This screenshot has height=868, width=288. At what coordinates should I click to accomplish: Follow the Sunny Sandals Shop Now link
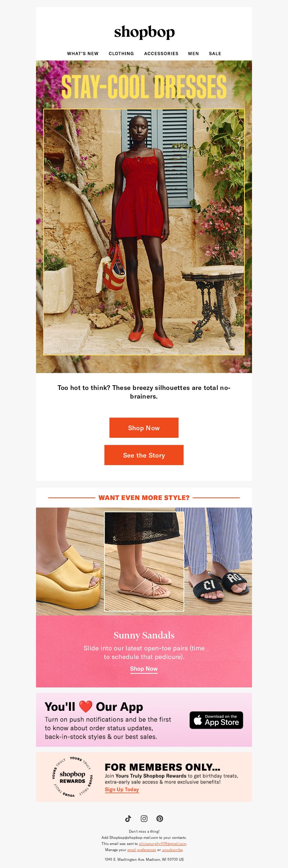point(144,669)
